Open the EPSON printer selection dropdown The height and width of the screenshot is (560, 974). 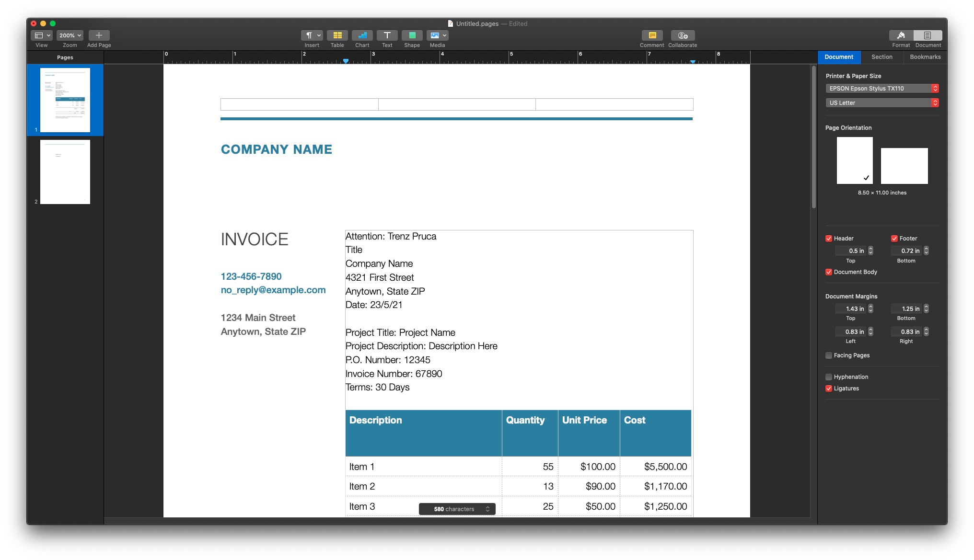(x=881, y=89)
